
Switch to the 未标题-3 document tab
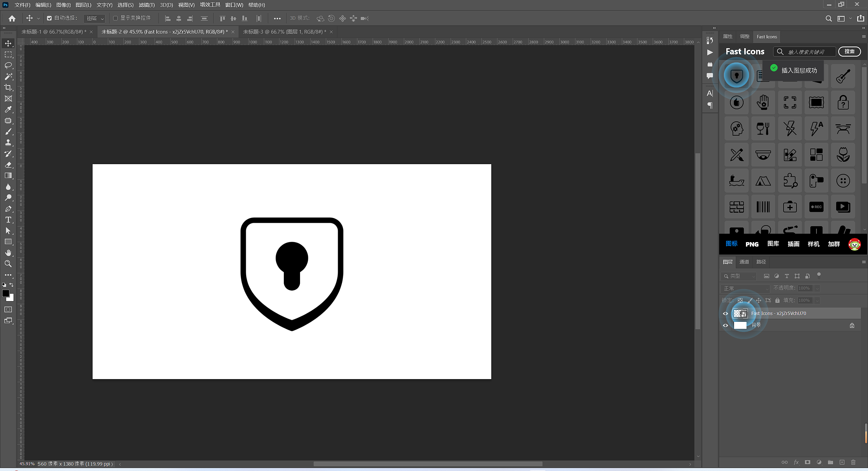pos(284,32)
